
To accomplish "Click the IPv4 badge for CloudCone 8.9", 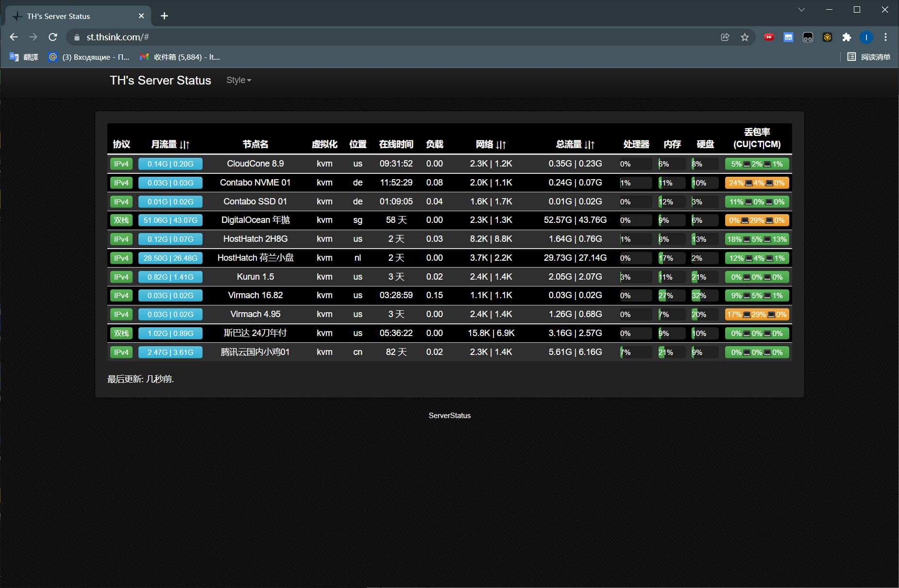I will [121, 164].
